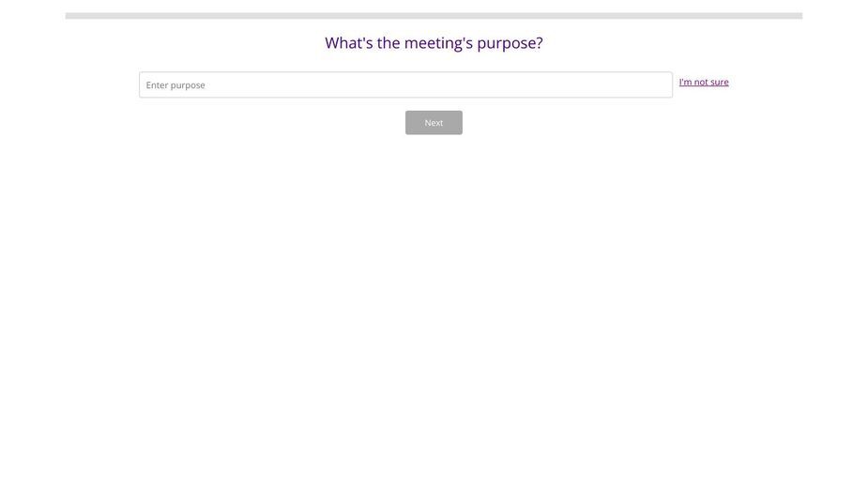The width and height of the screenshot is (868, 488).
Task: Focus the meeting purpose input box
Action: 405,84
